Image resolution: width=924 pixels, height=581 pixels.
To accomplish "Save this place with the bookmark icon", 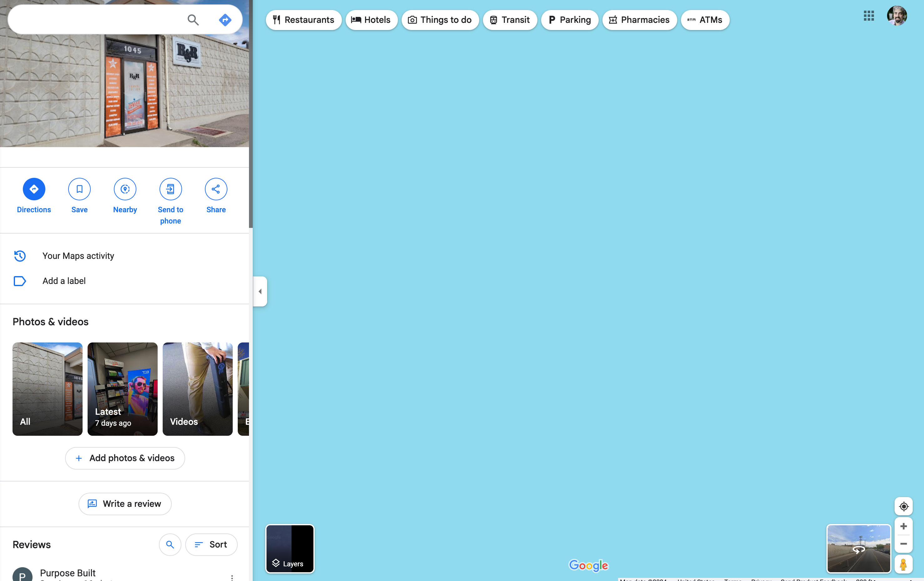I will tap(79, 189).
